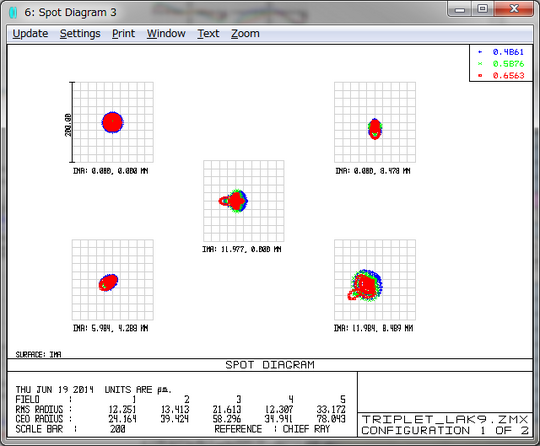Maximize the Spot Diagram window
540x446 pixels.
483,9
